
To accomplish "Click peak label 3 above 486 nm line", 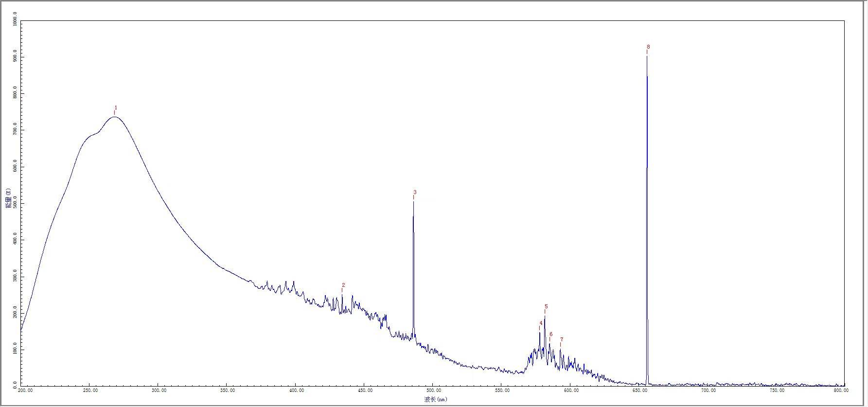I will point(415,193).
